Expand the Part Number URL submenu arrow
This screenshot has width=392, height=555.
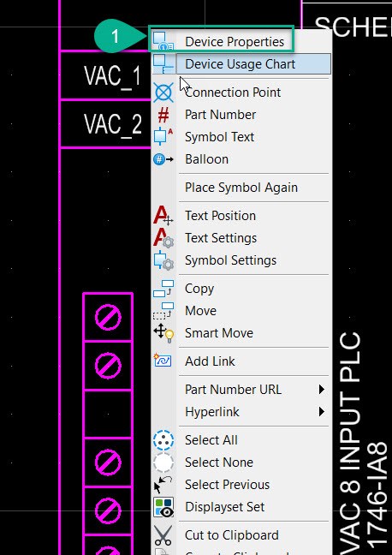pos(321,390)
